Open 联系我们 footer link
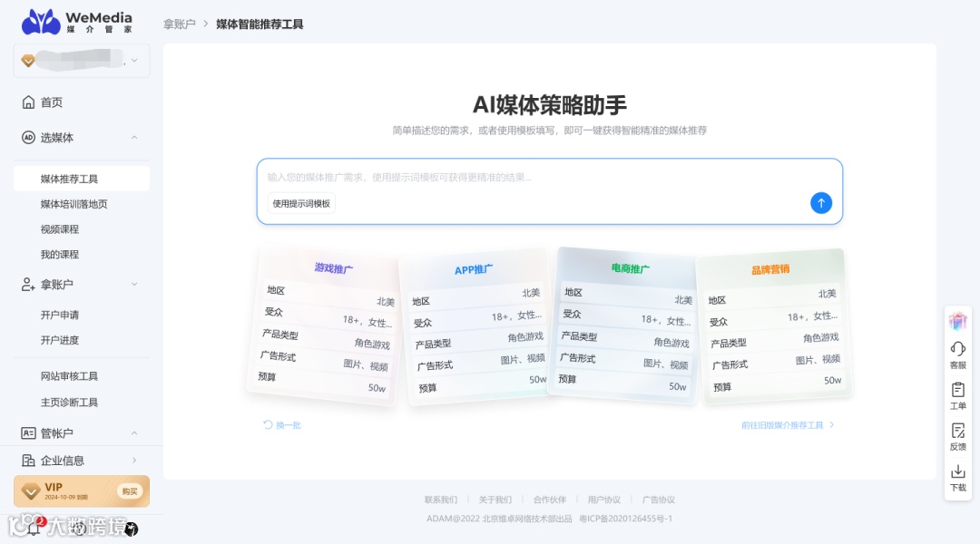 [441, 500]
